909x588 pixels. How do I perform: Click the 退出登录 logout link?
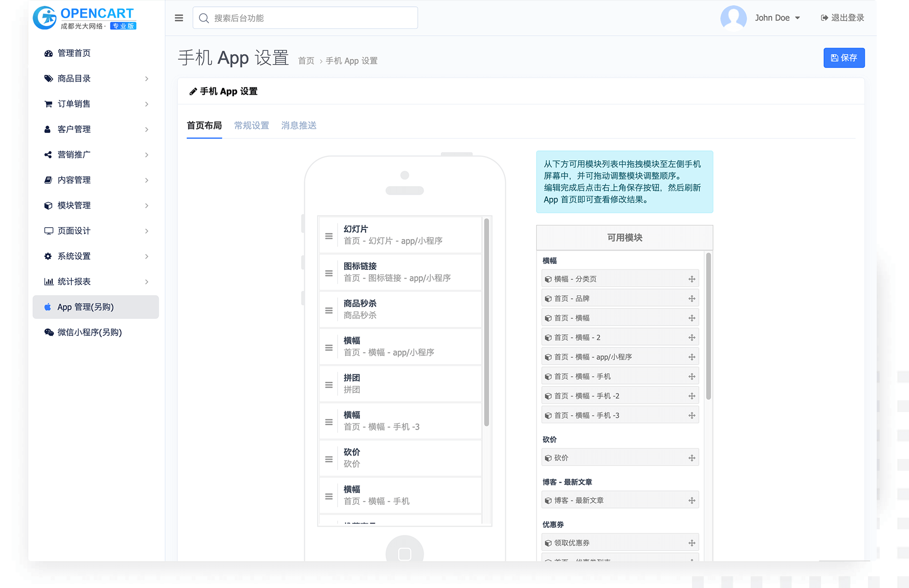point(843,18)
